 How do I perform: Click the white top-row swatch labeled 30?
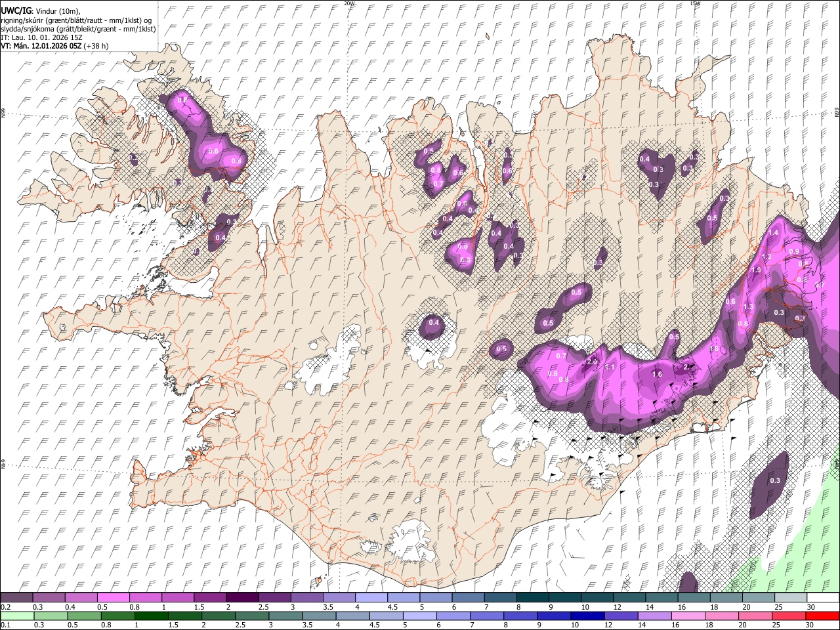[x=822, y=597]
